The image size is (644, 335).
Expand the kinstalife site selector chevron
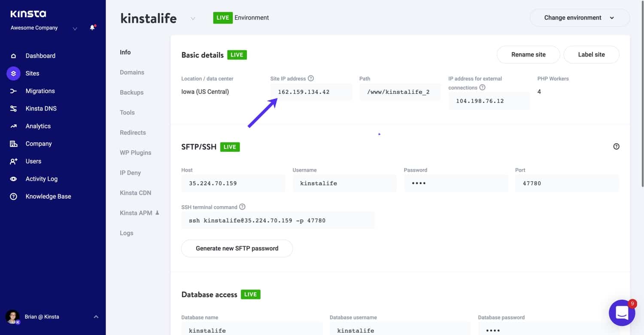click(193, 18)
